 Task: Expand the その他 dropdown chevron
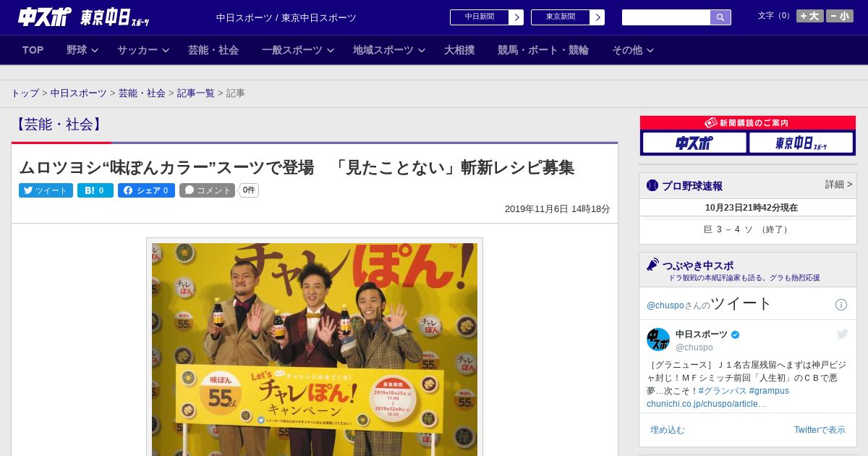[650, 50]
